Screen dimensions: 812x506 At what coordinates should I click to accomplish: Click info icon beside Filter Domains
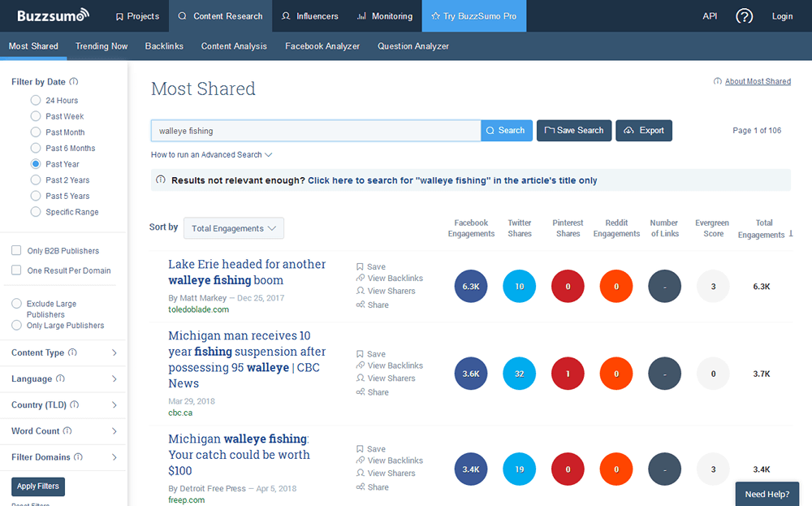[x=78, y=456]
